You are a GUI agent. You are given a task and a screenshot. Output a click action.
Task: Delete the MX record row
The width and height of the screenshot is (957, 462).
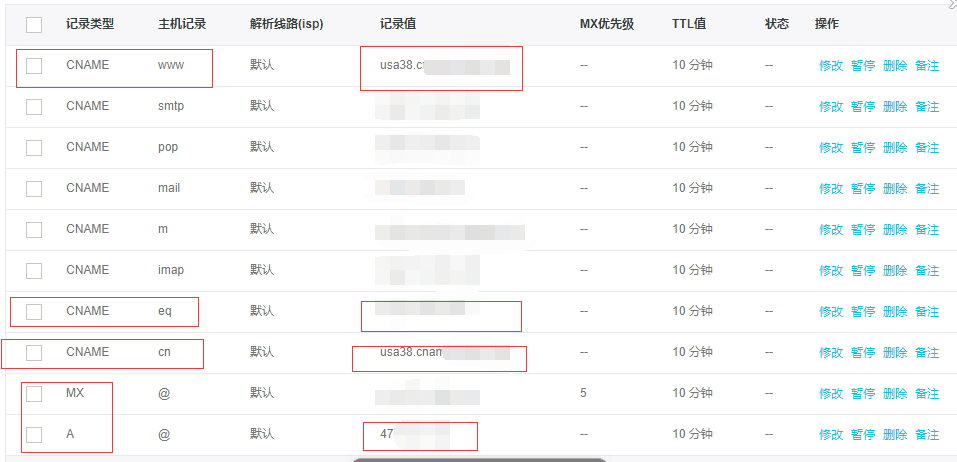pos(895,394)
